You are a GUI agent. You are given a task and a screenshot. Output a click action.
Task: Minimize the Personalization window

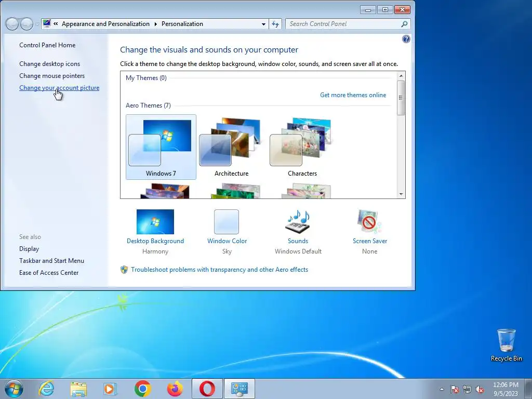(368, 10)
